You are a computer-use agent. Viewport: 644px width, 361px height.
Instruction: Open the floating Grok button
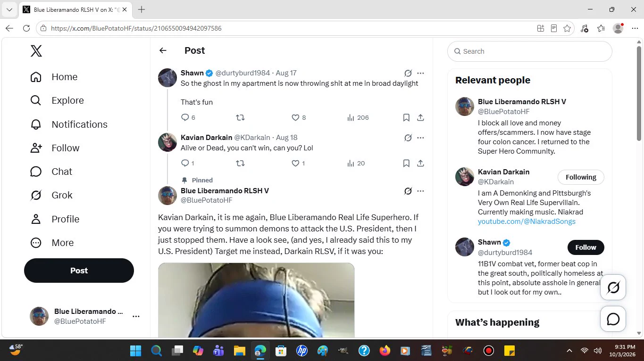[613, 287]
